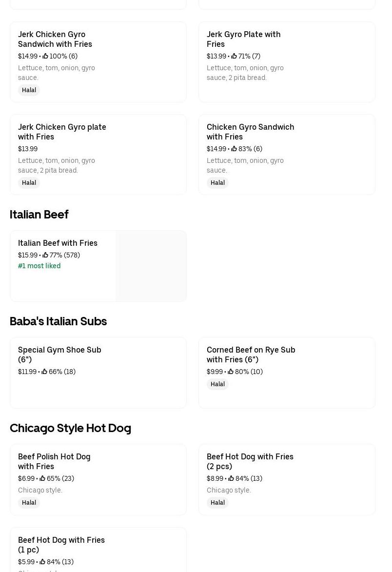Choose Beef Polish Hot Dog with Fries

(x=54, y=461)
